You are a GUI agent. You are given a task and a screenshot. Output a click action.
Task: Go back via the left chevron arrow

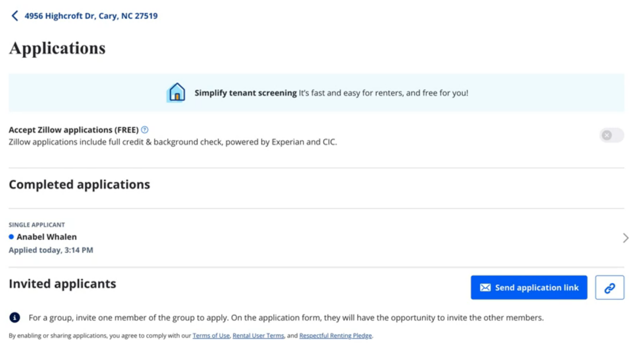point(15,16)
